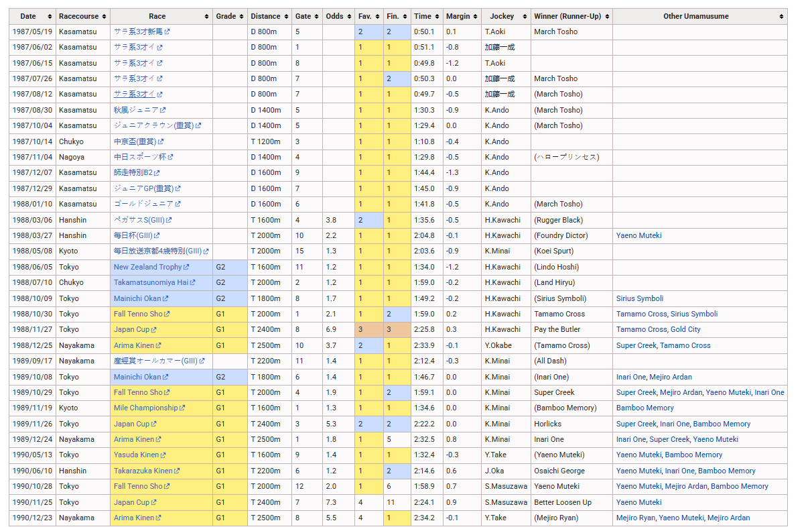Open Yaeno Muteki link in the 1988/03/27 row
The height and width of the screenshot is (527, 812).
638,235
